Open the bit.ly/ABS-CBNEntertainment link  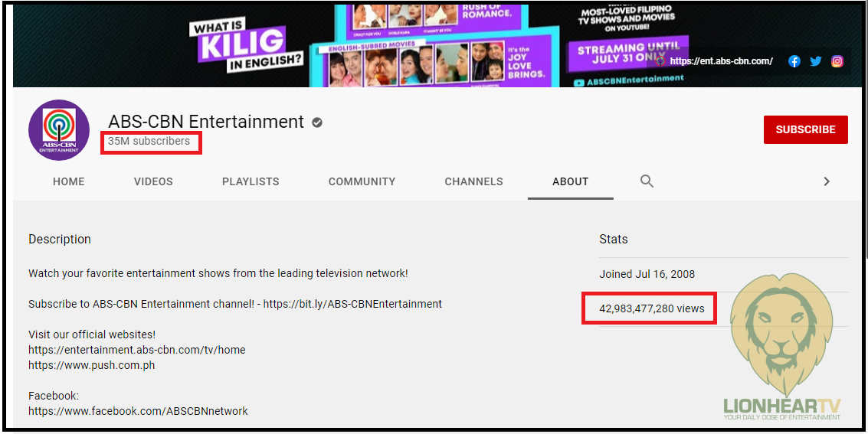click(x=352, y=304)
